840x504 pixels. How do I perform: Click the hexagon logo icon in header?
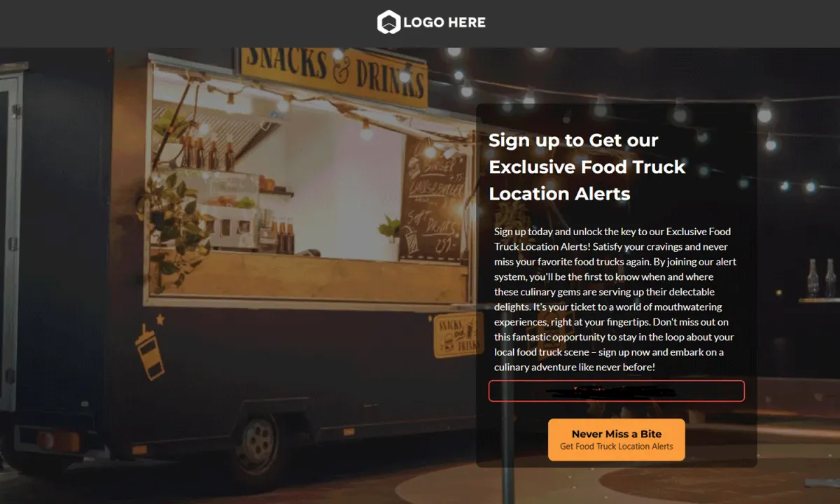coord(388,22)
